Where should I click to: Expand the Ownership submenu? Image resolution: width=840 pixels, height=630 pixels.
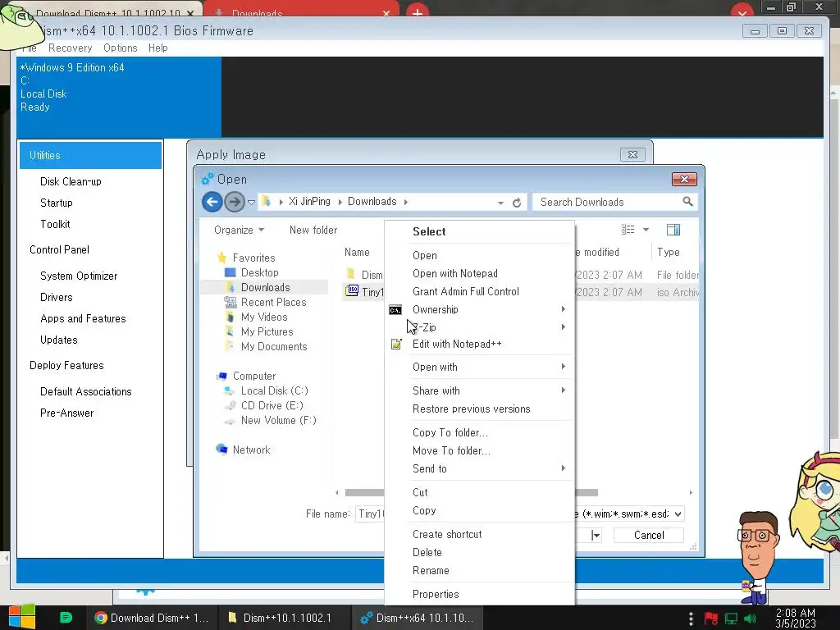(x=563, y=309)
